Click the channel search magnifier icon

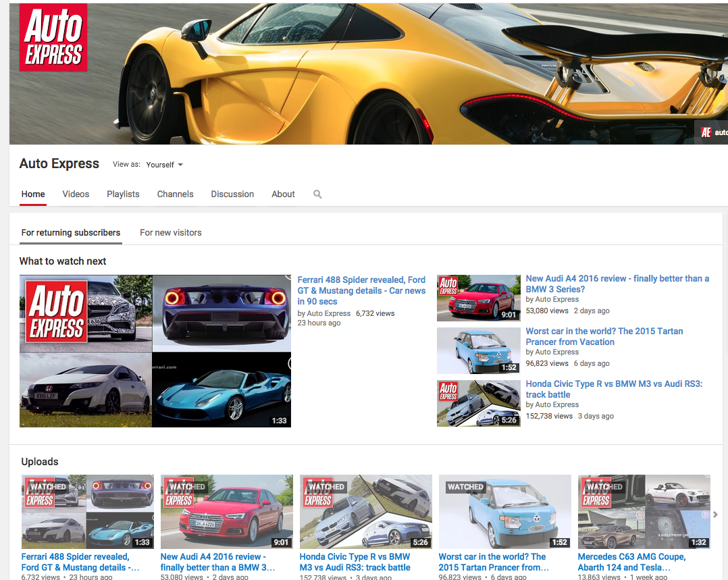pyautogui.click(x=317, y=194)
